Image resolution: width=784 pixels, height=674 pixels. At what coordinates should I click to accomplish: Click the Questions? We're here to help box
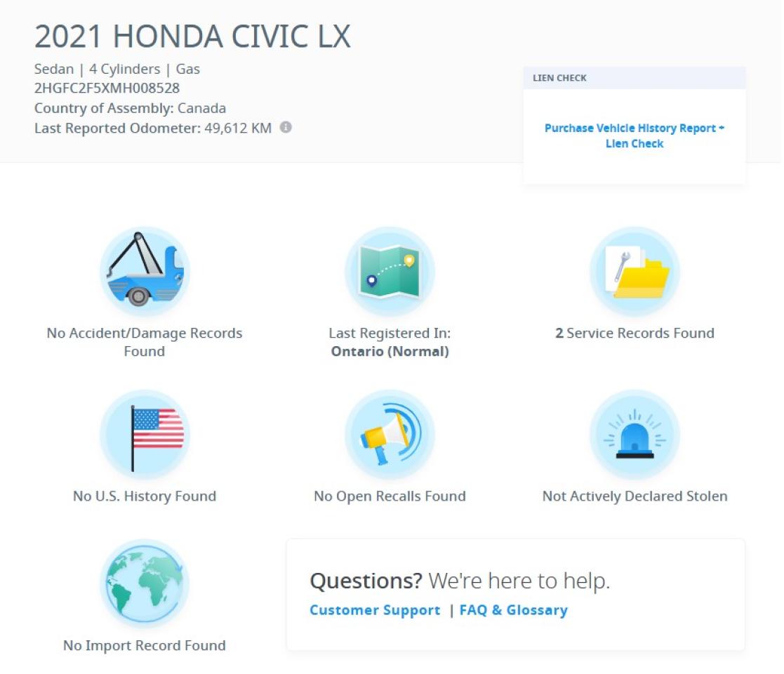point(516,595)
